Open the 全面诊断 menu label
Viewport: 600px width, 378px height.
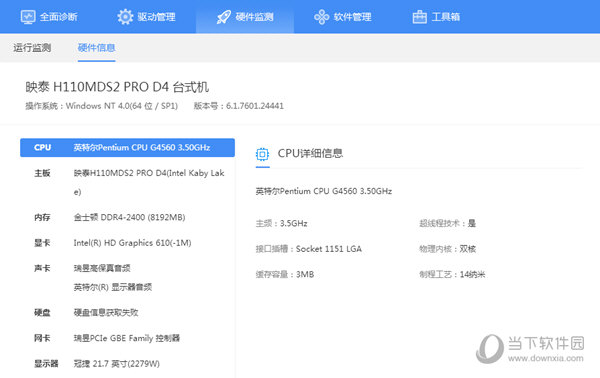[x=59, y=17]
